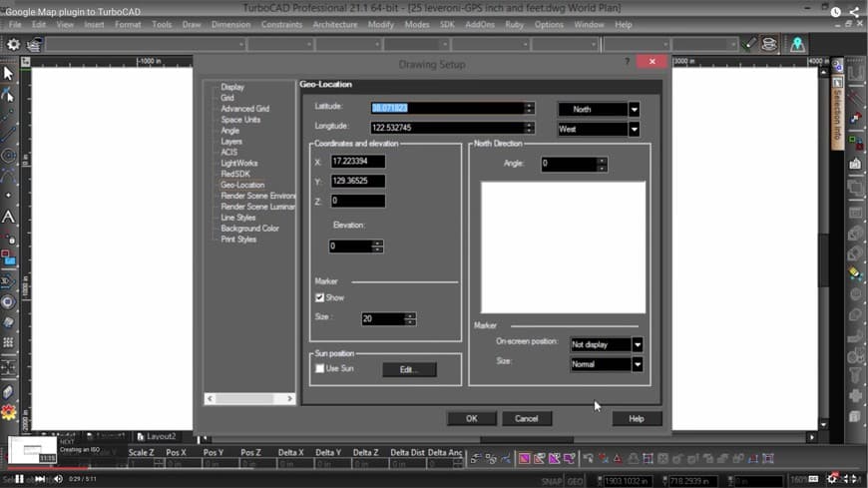
Task: Click the X coordinate field
Action: (357, 162)
